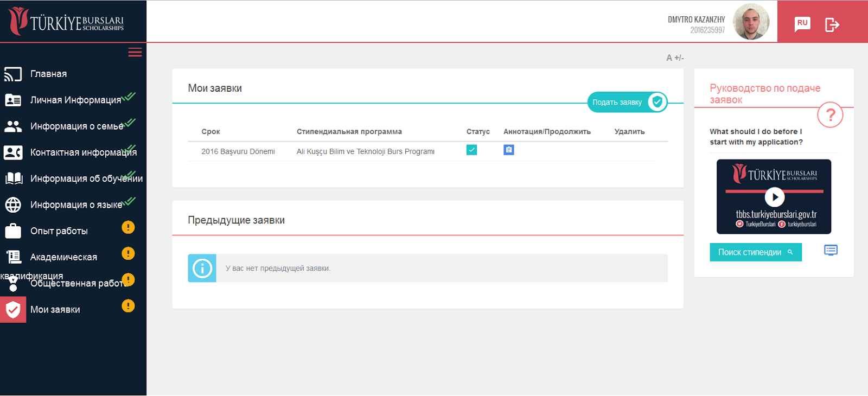Open the blue clipboard annotation icon
Screen dimensions: 868x396
point(509,150)
